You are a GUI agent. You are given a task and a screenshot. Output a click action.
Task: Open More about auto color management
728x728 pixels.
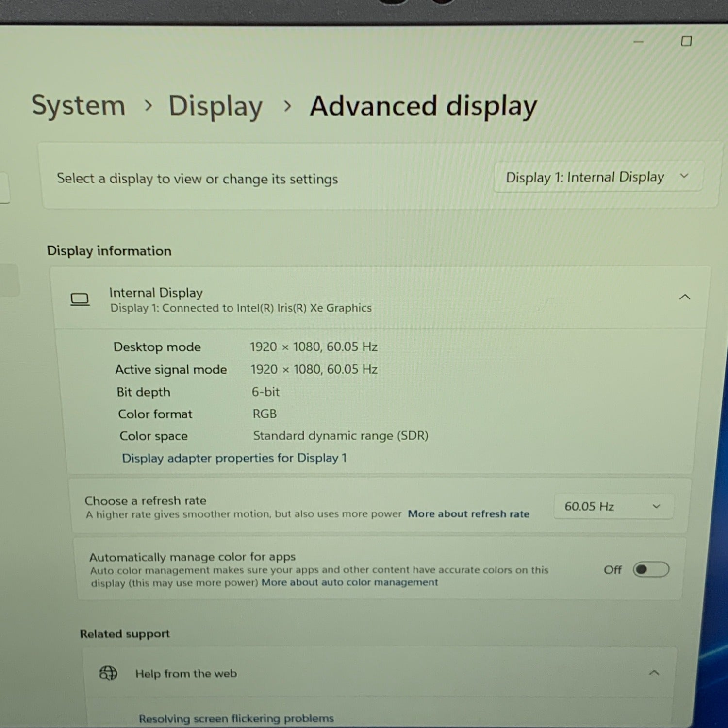click(x=349, y=582)
